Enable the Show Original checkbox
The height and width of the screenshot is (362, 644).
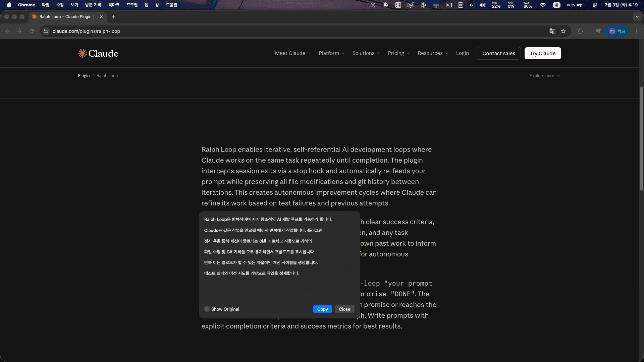[x=207, y=309]
